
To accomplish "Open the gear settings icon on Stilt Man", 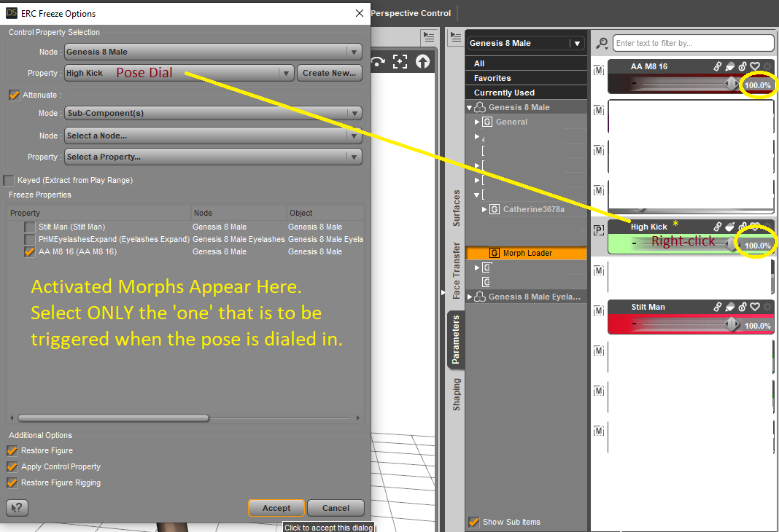I will pos(767,307).
